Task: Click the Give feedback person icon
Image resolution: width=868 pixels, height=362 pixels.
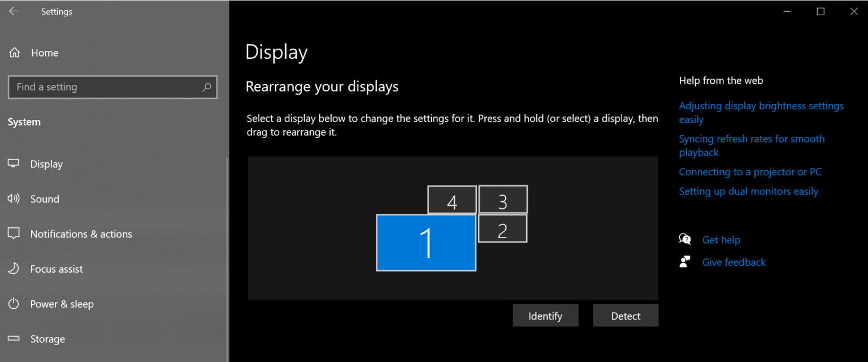Action: (x=684, y=261)
